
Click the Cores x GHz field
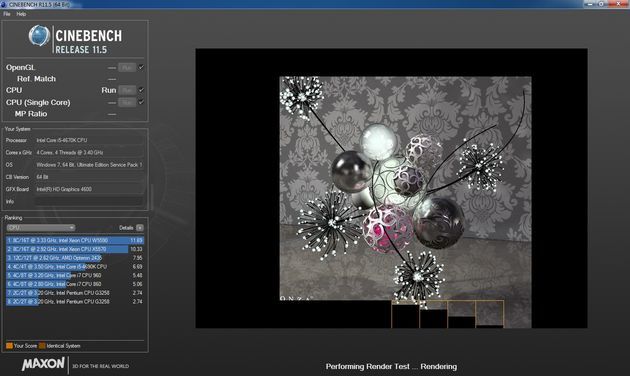coord(89,153)
